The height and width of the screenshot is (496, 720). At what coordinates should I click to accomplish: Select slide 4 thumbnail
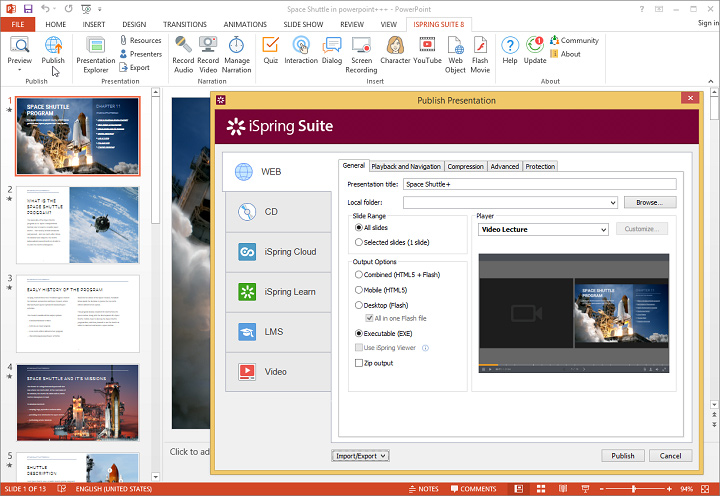tap(78, 403)
